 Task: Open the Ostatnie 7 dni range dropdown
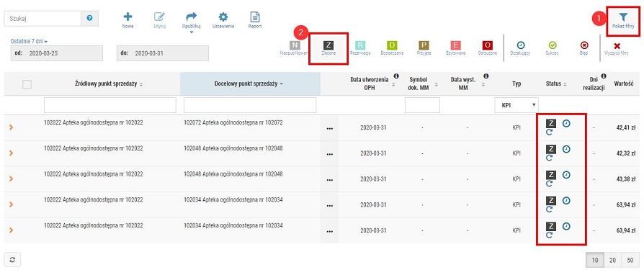[x=29, y=42]
